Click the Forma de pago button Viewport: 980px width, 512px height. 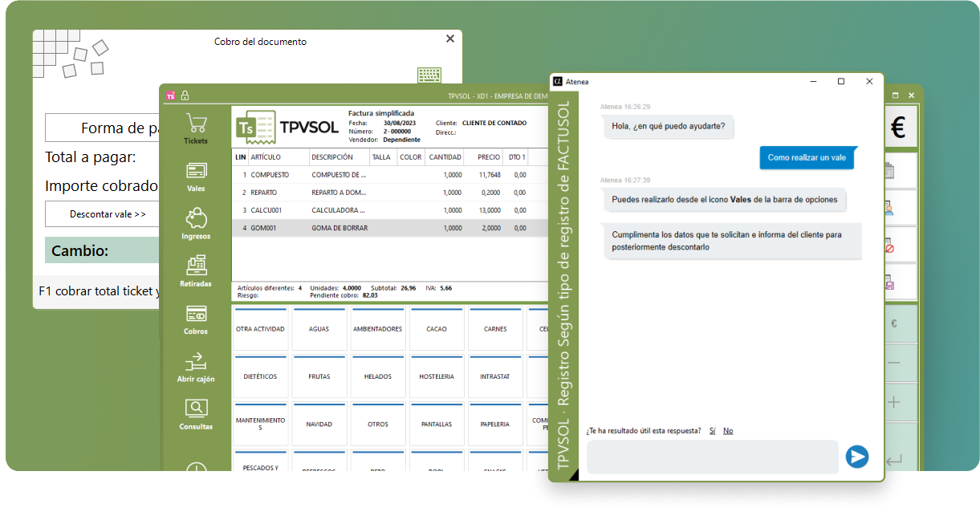point(103,128)
